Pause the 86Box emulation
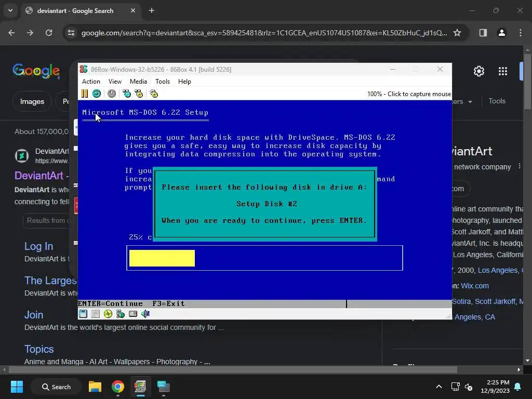This screenshot has height=399, width=532. click(85, 94)
